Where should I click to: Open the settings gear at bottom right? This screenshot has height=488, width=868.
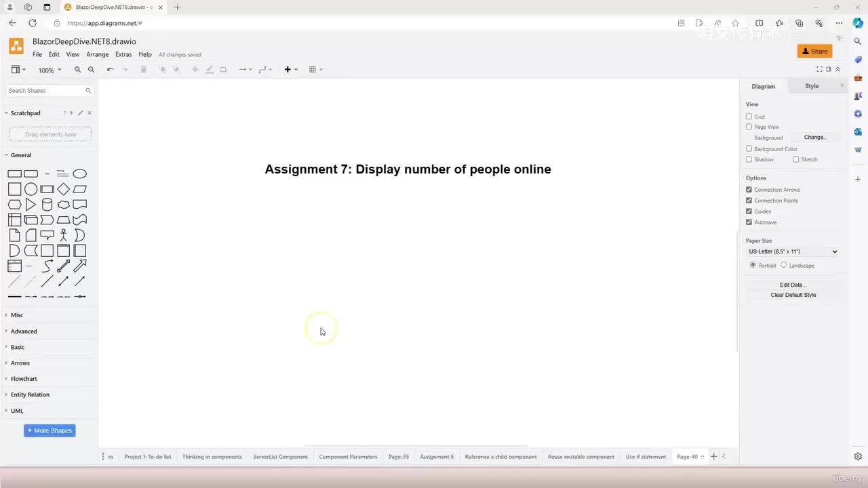(x=858, y=457)
